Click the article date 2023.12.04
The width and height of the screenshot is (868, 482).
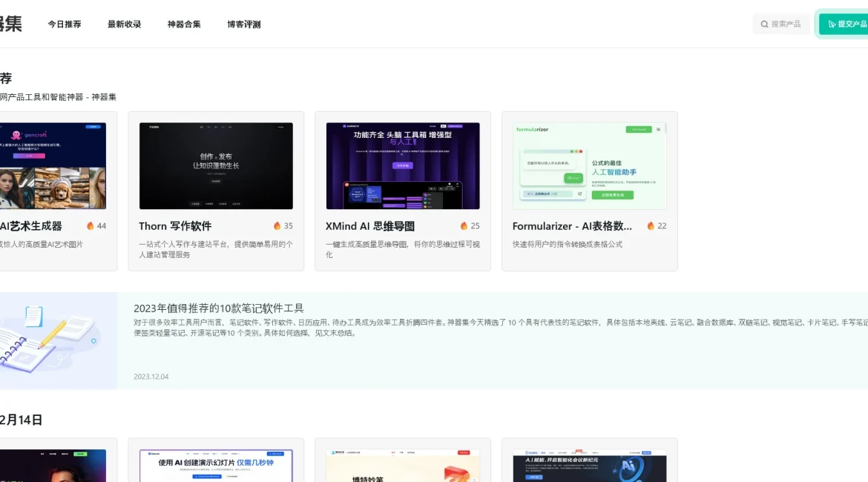(x=151, y=376)
